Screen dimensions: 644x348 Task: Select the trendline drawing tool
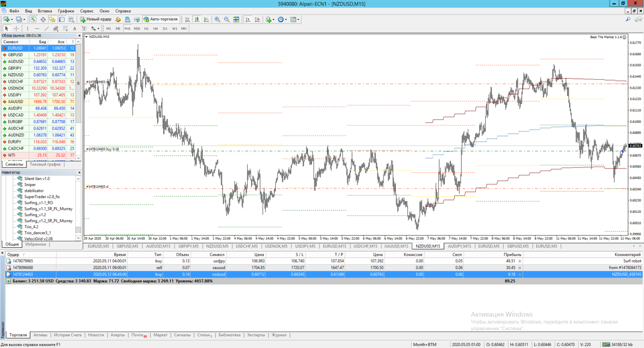point(46,28)
